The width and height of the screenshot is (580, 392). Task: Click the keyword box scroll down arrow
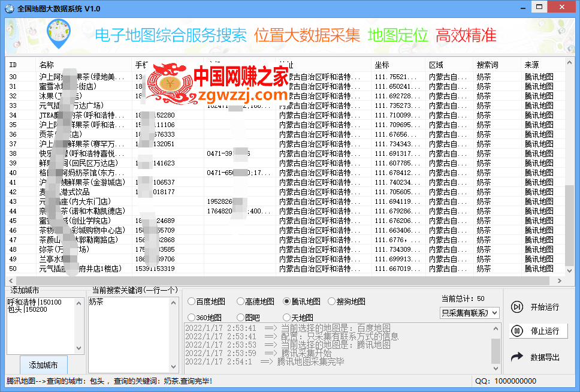point(173,366)
